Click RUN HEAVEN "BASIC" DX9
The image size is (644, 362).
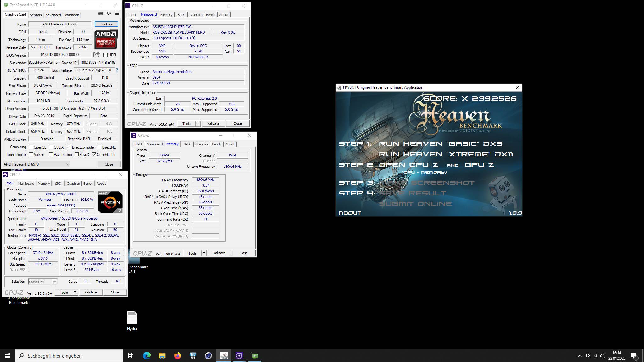pos(440,144)
